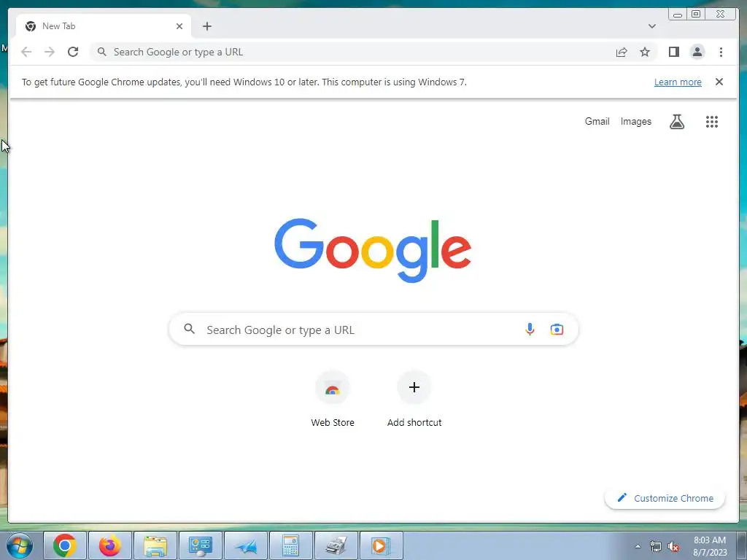
Task: Open the printer taskbar icon
Action: (336, 545)
